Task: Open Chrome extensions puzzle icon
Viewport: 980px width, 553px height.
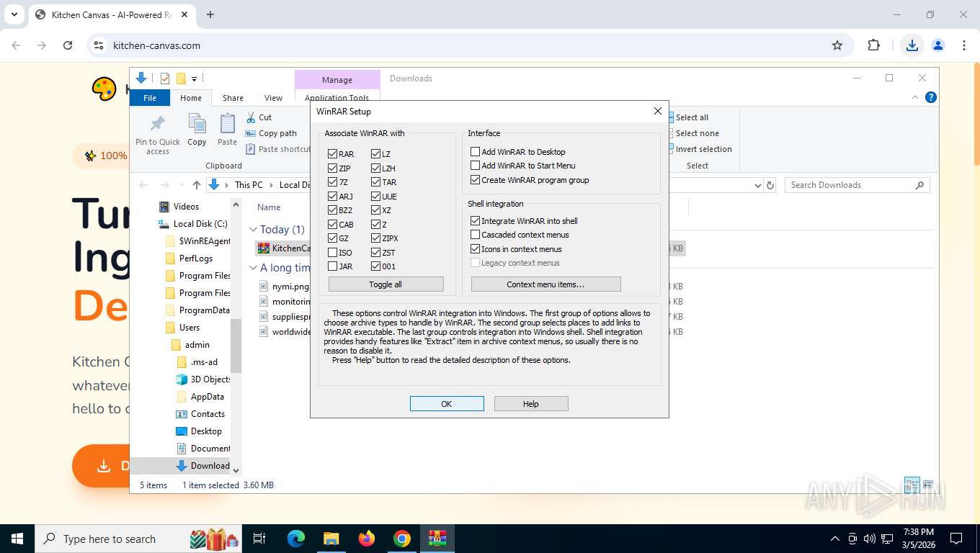Action: (x=873, y=45)
